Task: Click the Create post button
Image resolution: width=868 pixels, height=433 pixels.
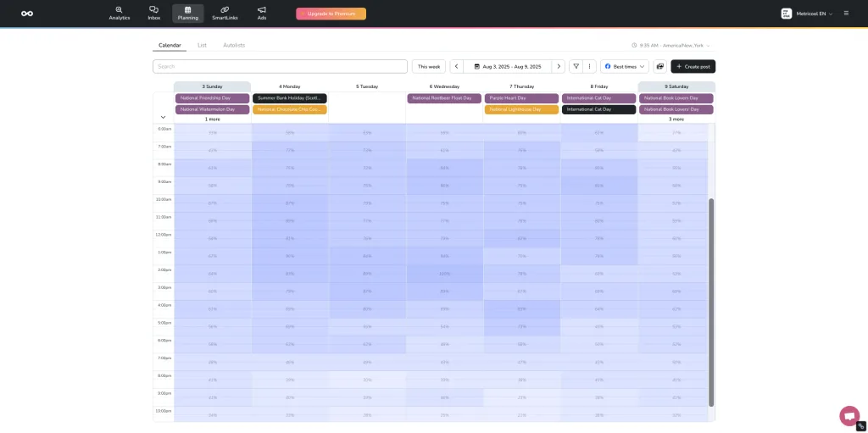Action: click(x=693, y=66)
